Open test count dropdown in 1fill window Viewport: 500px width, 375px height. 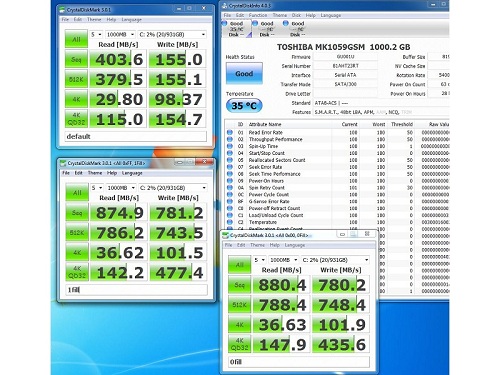pyautogui.click(x=97, y=188)
